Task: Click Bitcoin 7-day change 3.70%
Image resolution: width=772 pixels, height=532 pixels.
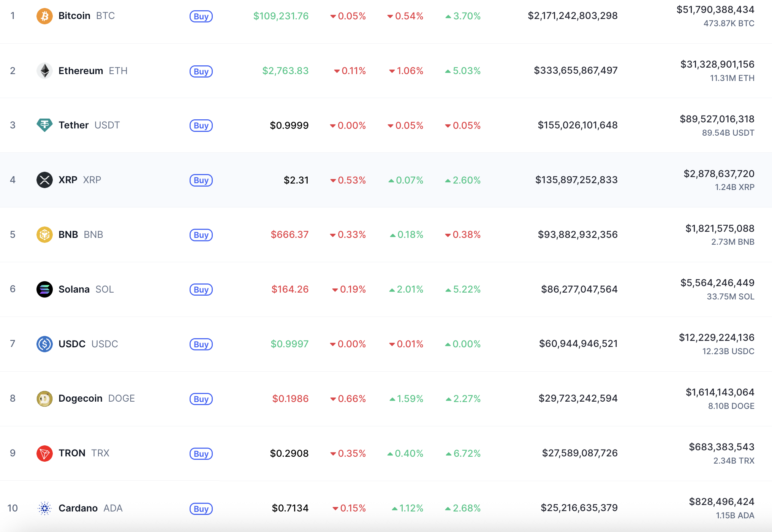Action: pyautogui.click(x=463, y=16)
